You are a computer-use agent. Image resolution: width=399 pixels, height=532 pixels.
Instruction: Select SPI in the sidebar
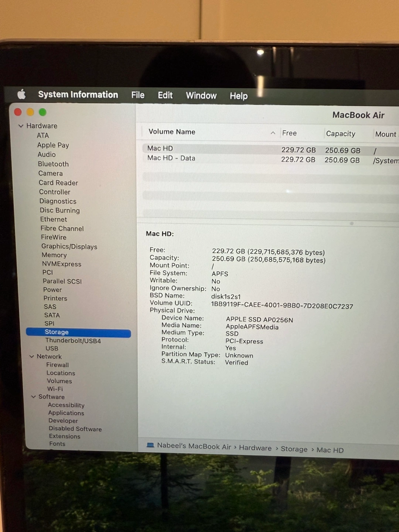[50, 323]
